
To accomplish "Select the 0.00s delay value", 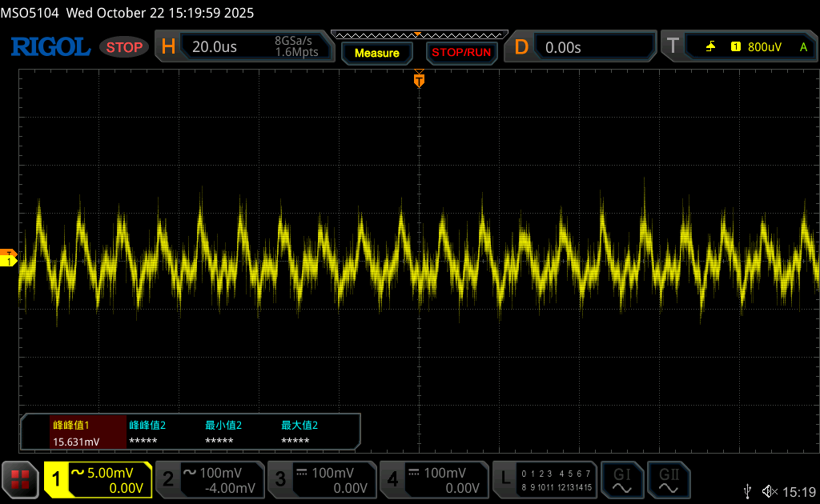I will (563, 47).
